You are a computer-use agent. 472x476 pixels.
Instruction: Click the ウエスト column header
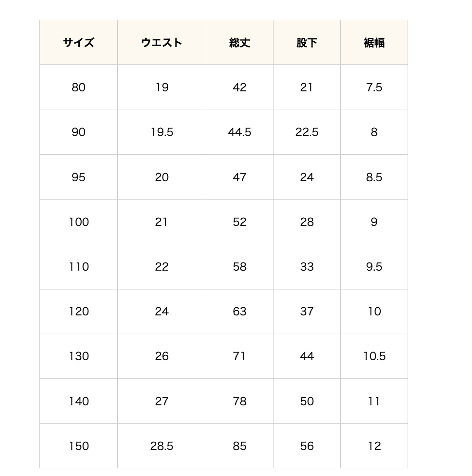coord(161,43)
